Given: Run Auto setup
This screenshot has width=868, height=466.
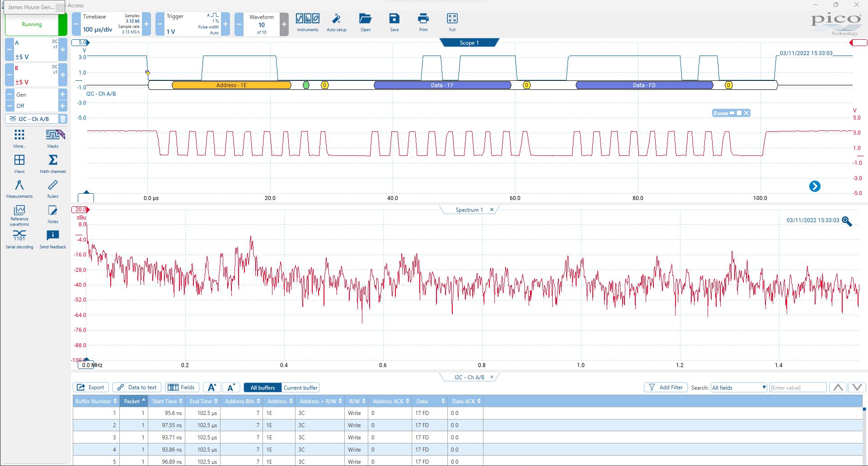Looking at the screenshot, I should (336, 23).
